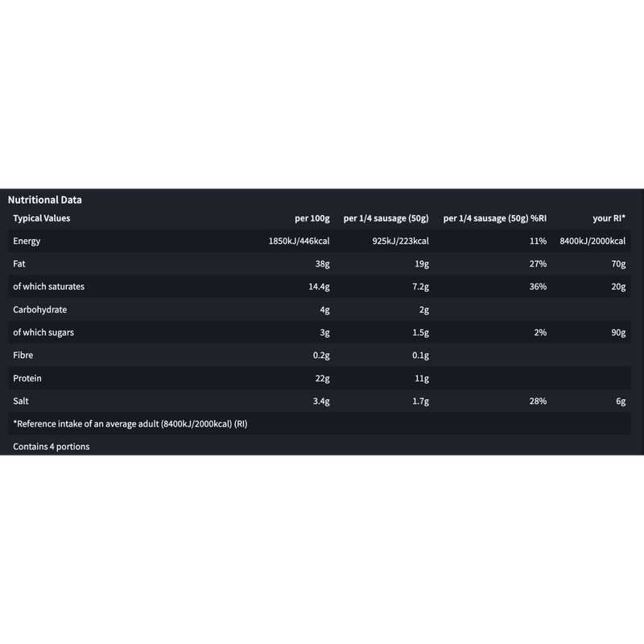Click the 1850kJ/446kcal energy value

[x=299, y=241]
